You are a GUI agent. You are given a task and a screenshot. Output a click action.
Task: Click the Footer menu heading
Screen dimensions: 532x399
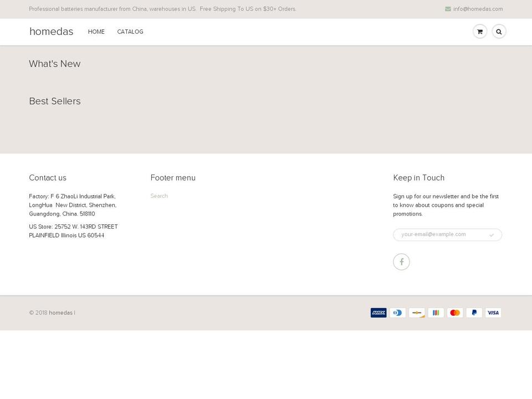pyautogui.click(x=173, y=178)
